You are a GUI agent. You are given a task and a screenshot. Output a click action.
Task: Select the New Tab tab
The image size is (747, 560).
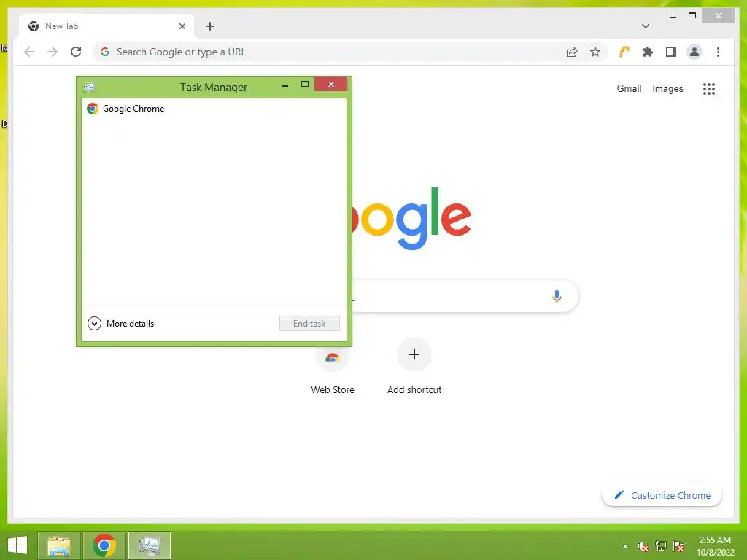tap(107, 26)
